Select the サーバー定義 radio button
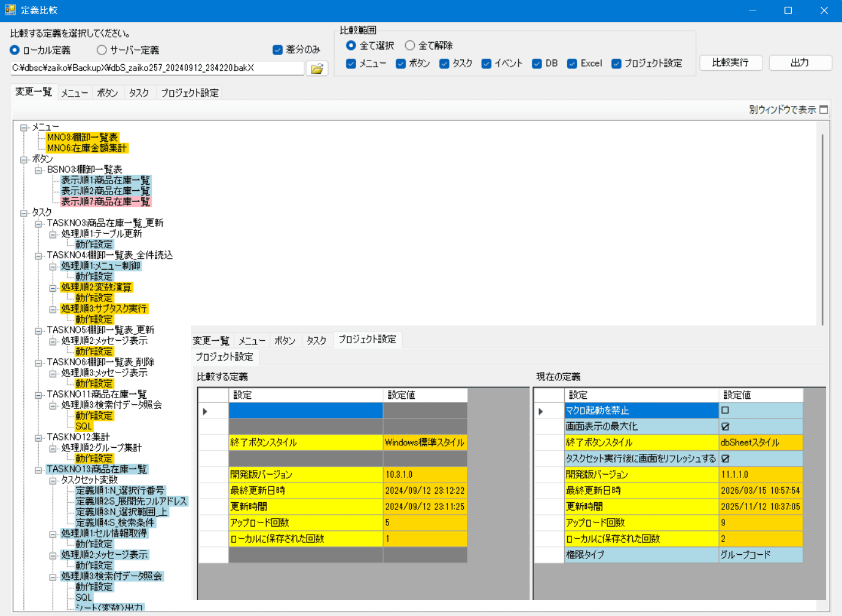842x616 pixels. pyautogui.click(x=102, y=50)
